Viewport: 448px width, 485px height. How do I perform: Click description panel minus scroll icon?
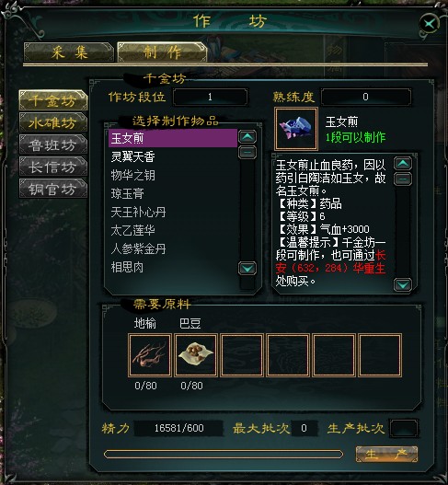click(403, 179)
